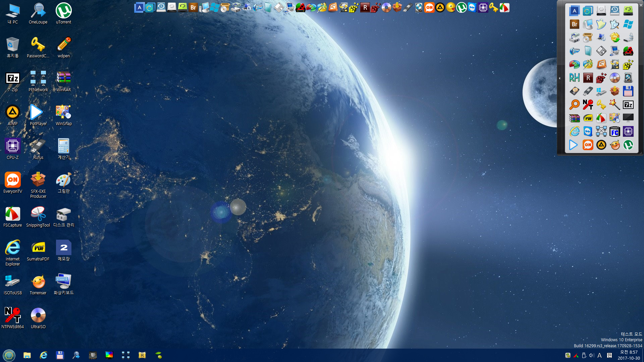
Task: Launch PotPlayer from the desktop
Action: (38, 115)
